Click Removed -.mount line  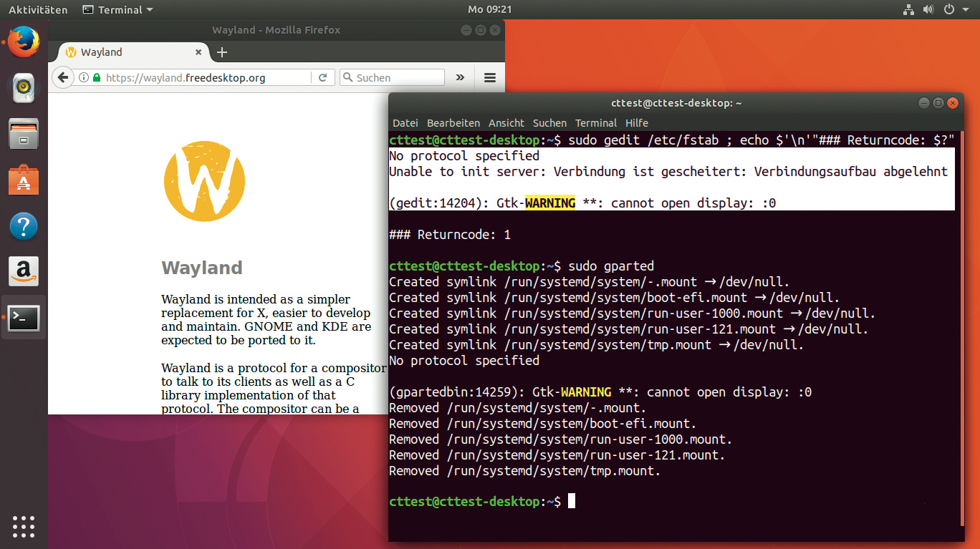click(x=518, y=408)
